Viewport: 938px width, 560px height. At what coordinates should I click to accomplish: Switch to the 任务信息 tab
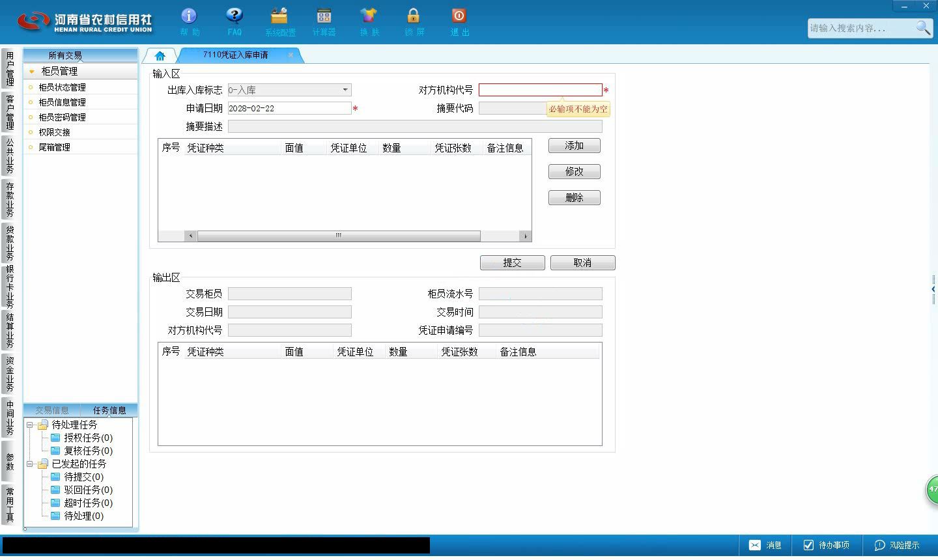[109, 410]
